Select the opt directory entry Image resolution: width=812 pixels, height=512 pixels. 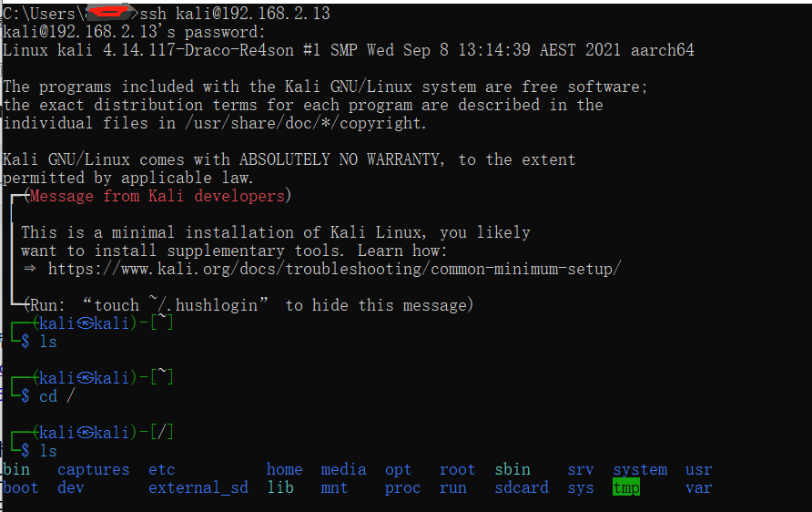398,469
